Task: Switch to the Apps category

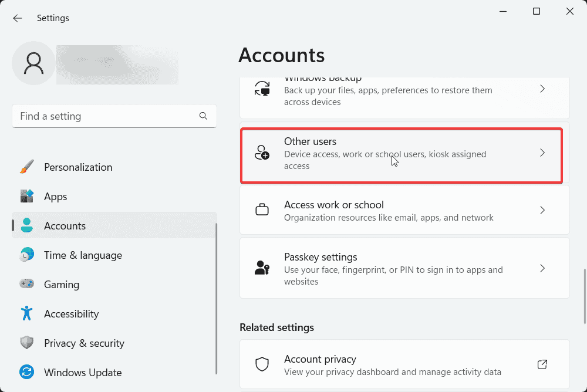Action: click(x=114, y=196)
